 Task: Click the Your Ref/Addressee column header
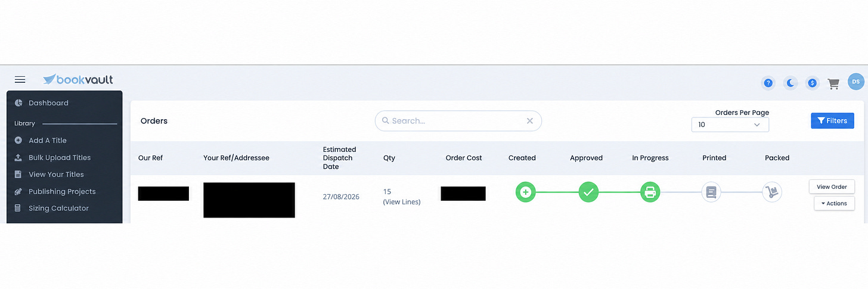pyautogui.click(x=236, y=158)
